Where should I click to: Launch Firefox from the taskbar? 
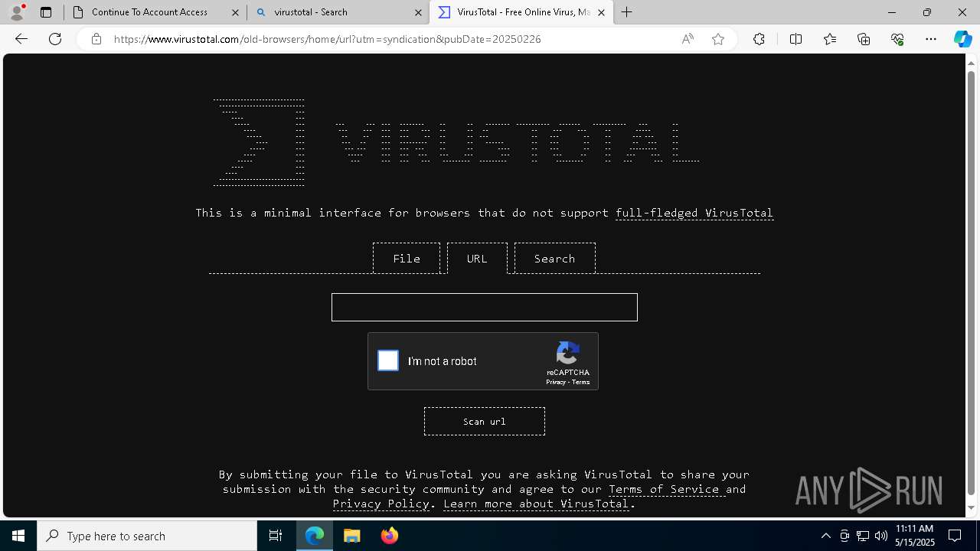[x=390, y=536]
